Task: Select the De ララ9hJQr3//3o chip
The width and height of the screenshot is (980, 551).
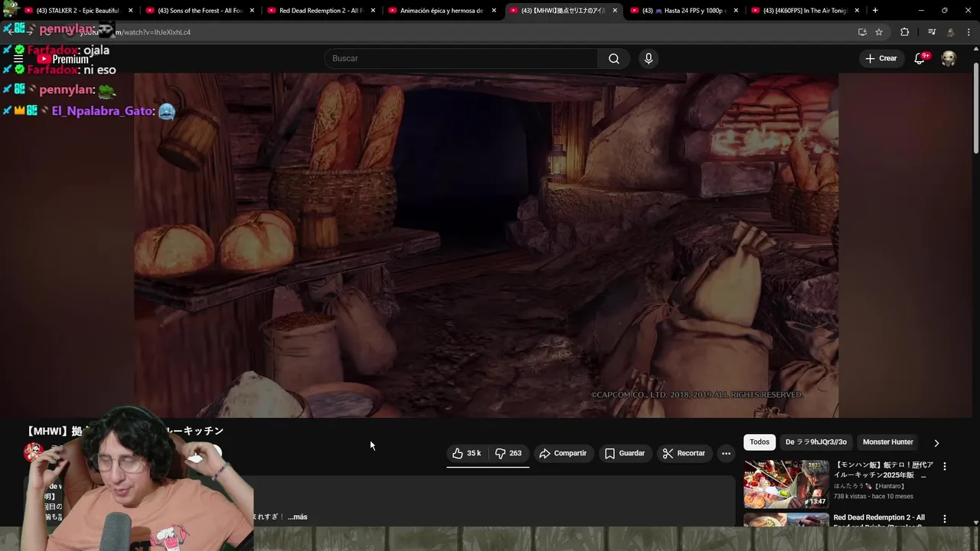Action: [816, 442]
